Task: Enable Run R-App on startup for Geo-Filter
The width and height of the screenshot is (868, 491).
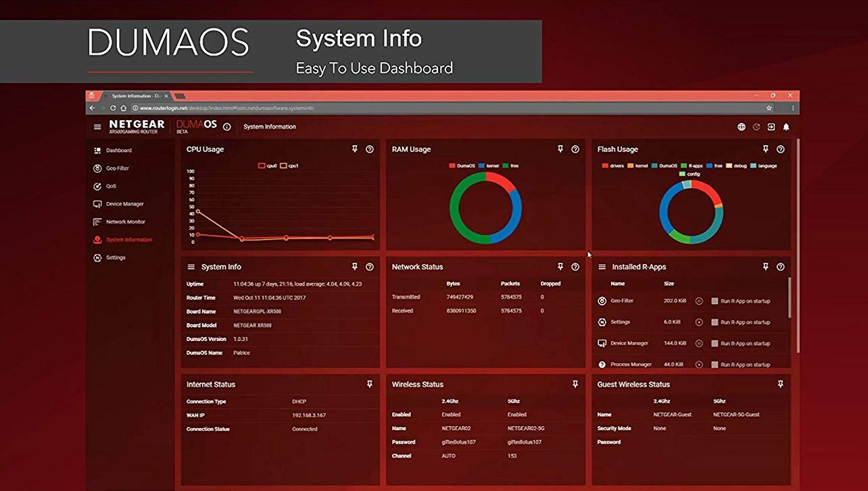Action: 715,301
